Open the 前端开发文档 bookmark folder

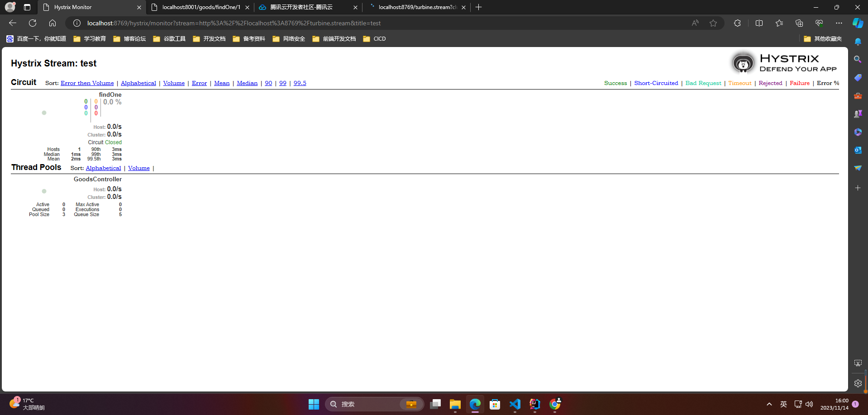pos(334,39)
